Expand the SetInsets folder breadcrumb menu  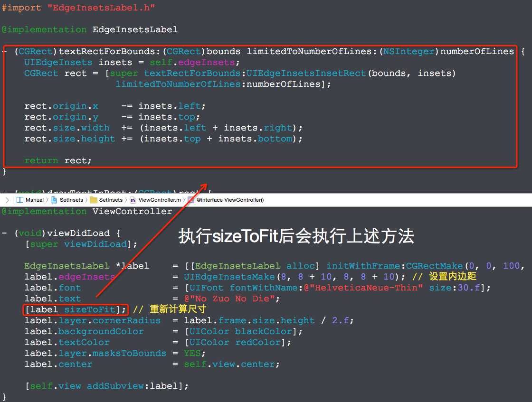coord(110,200)
